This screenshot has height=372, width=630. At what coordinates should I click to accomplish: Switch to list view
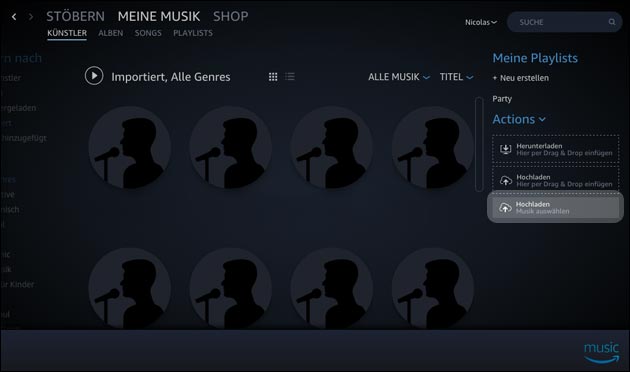(x=290, y=76)
